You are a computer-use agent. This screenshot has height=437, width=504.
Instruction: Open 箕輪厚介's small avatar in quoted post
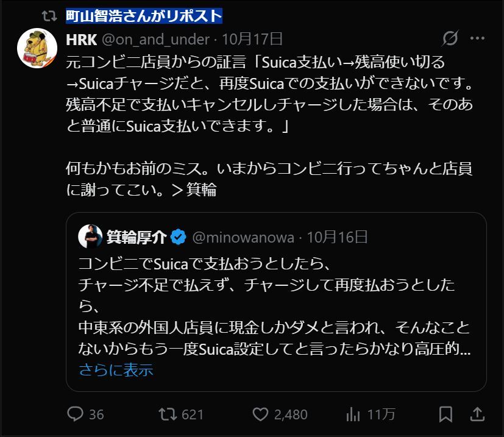click(x=90, y=237)
